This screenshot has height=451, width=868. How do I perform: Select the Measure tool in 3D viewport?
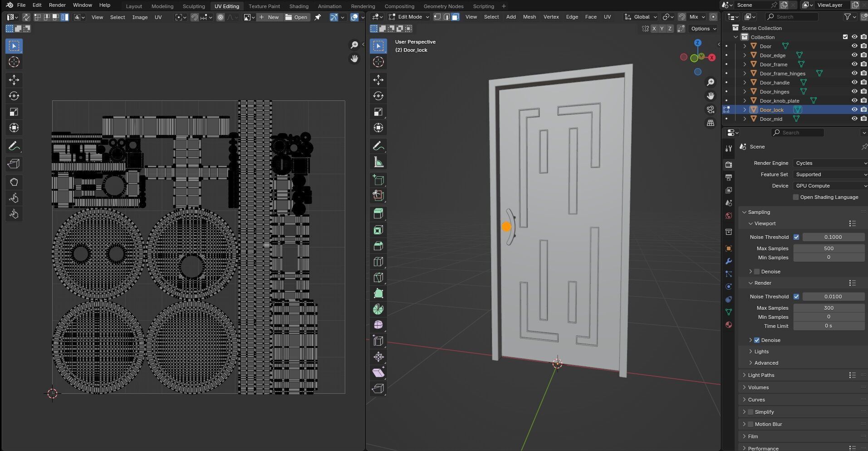[378, 162]
